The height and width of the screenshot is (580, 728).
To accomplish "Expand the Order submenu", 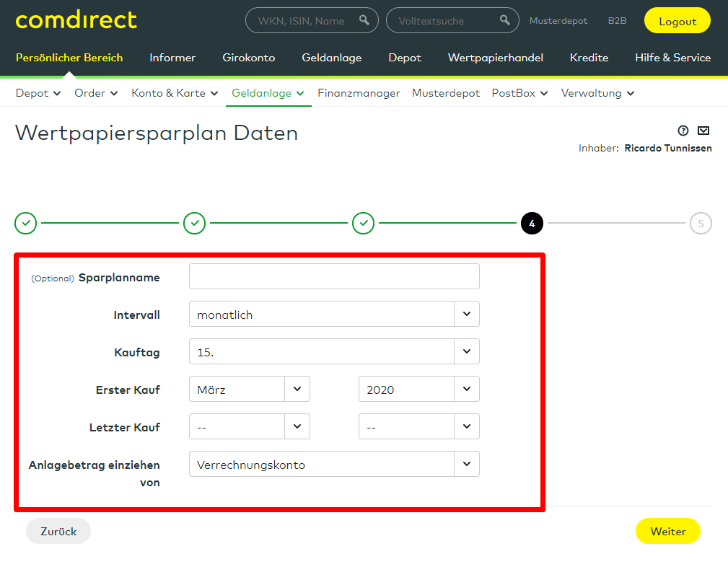I will [96, 93].
